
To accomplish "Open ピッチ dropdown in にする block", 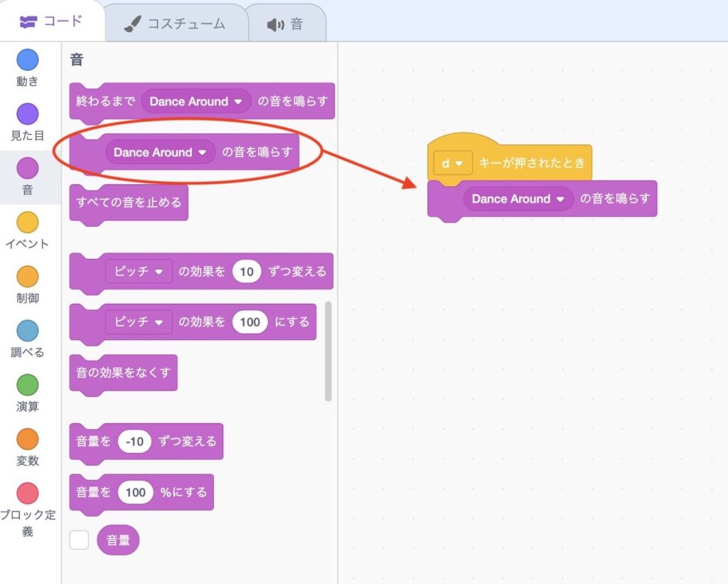I will [x=139, y=322].
